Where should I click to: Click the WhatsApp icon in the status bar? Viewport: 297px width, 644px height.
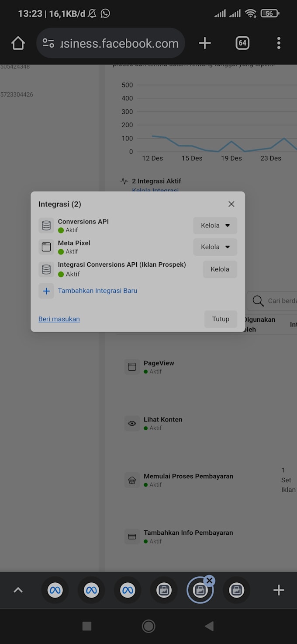click(105, 14)
